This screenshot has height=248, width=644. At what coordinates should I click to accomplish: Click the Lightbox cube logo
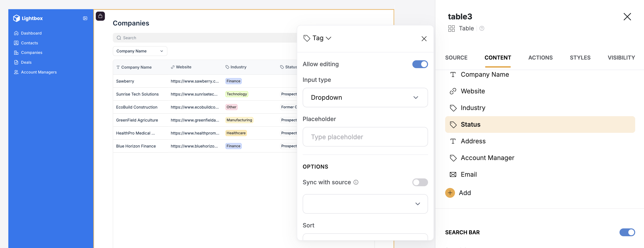click(16, 18)
